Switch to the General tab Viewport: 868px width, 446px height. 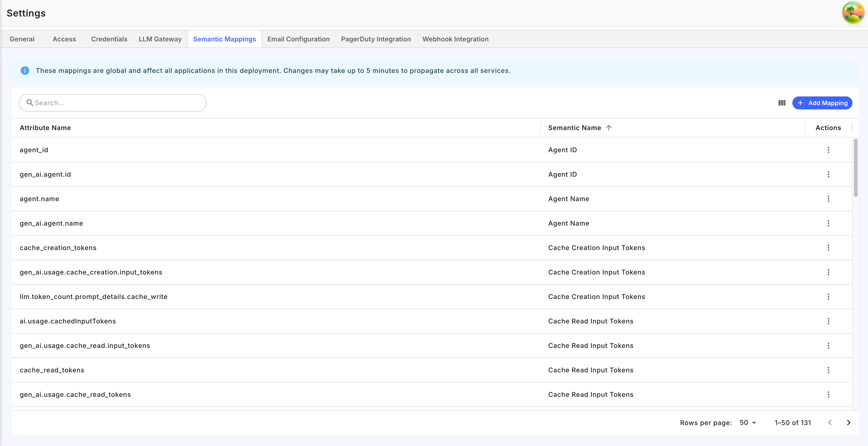(22, 39)
